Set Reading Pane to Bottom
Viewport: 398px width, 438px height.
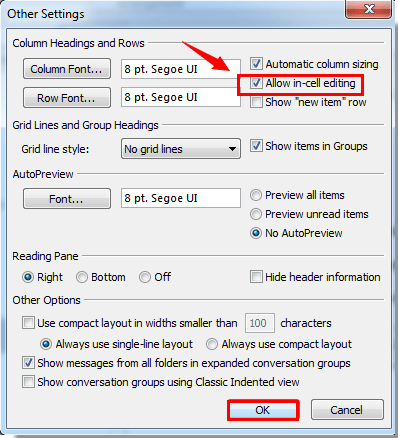point(82,277)
